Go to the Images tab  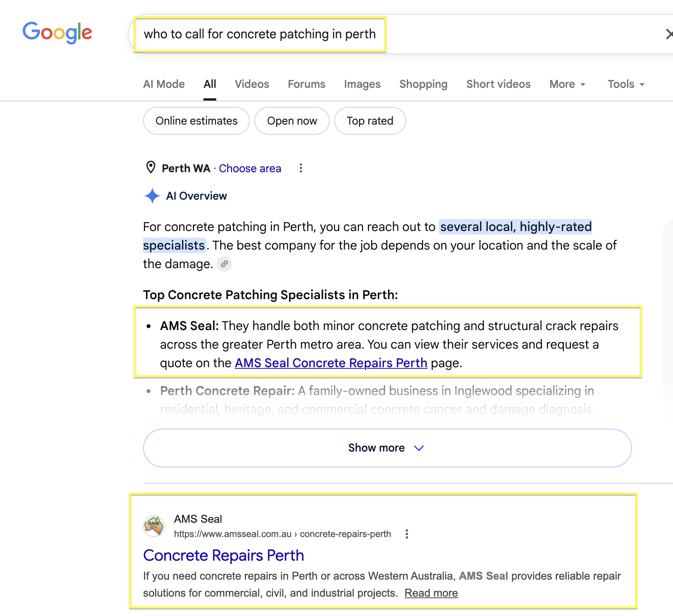point(362,84)
